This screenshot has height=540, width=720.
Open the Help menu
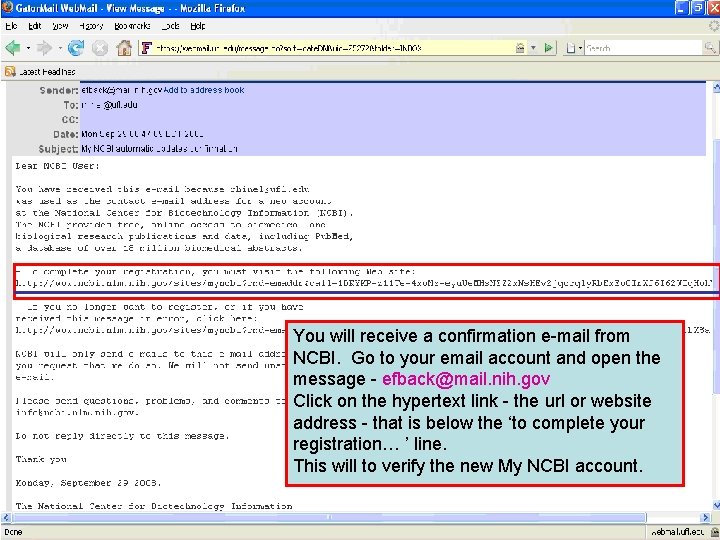[198, 26]
